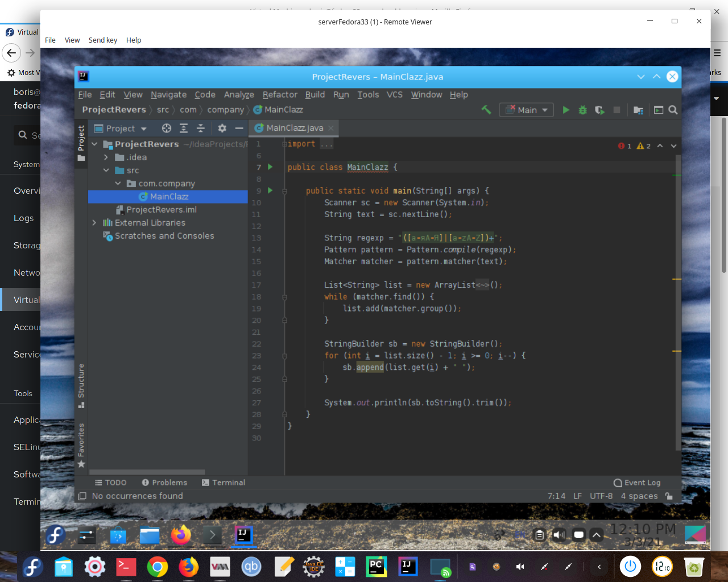Open the Refactor menu
This screenshot has height=582, width=728.
279,95
